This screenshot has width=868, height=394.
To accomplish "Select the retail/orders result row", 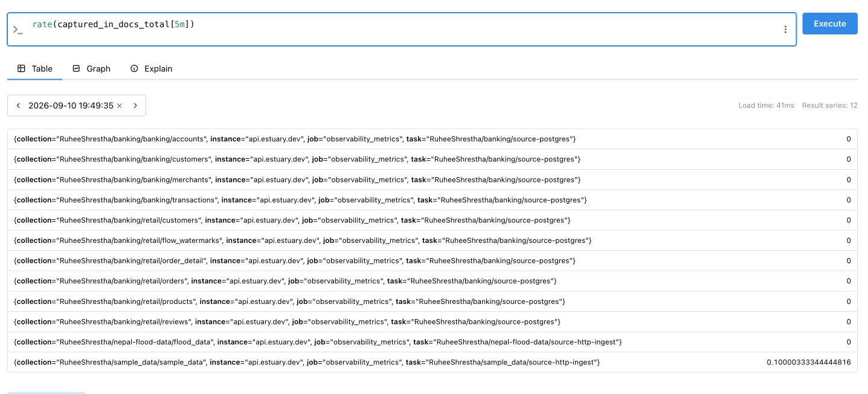I will (432, 281).
